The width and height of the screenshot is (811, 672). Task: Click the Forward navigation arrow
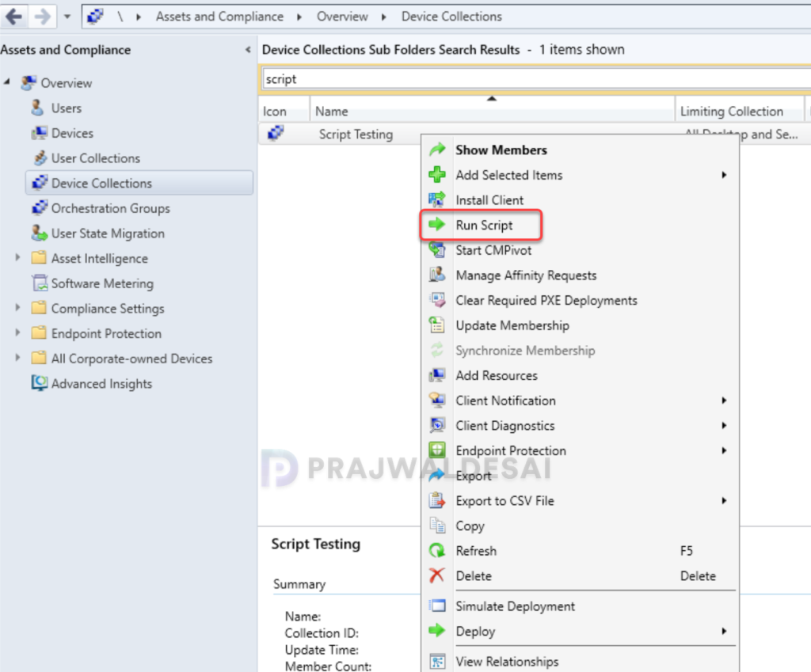point(43,17)
